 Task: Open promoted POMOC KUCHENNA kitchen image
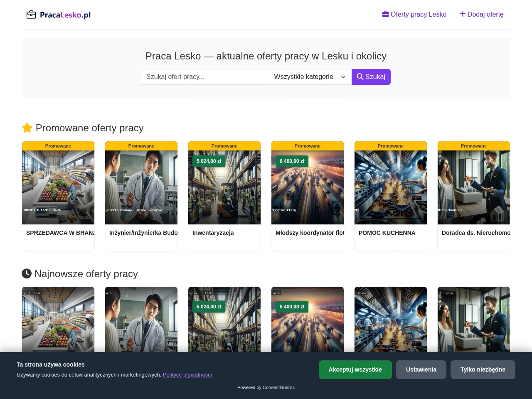click(391, 187)
